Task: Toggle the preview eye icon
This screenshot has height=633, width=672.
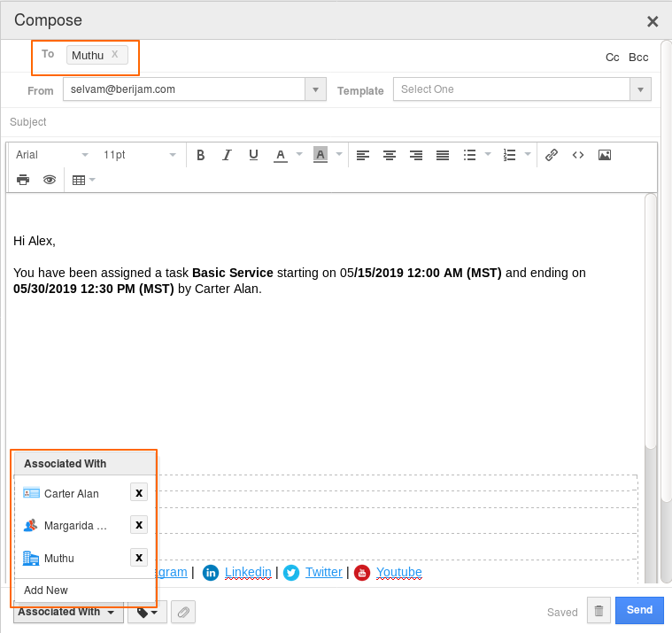Action: click(50, 180)
